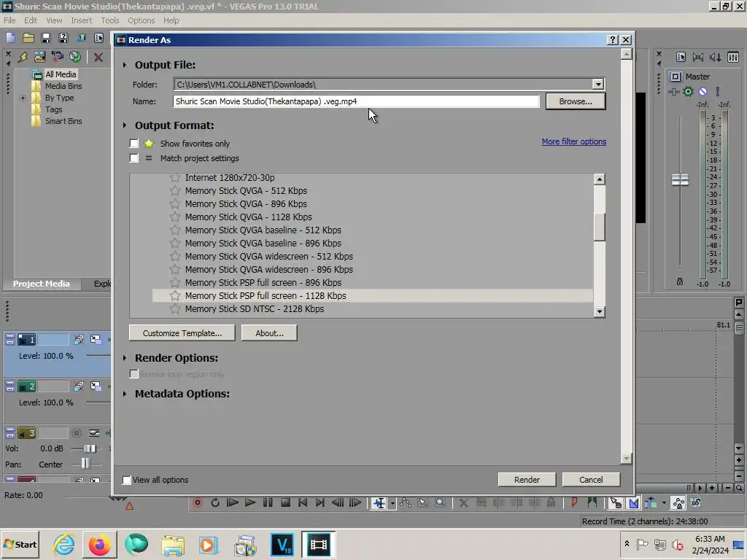Click the Record button in transport bar

click(198, 502)
